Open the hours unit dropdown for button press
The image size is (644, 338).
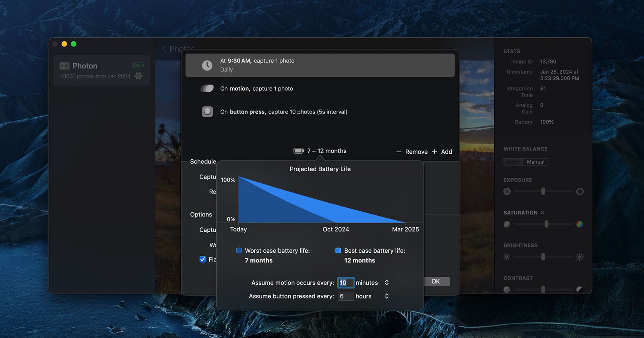coord(386,296)
